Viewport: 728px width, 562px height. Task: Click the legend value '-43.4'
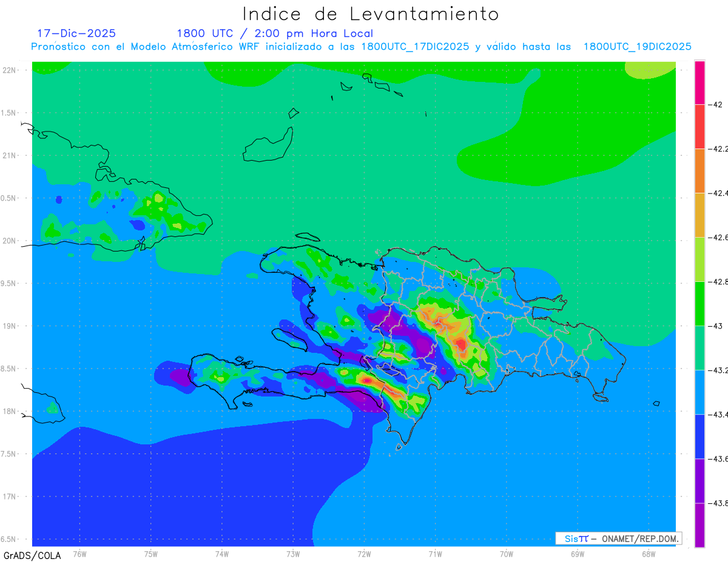pos(718,414)
